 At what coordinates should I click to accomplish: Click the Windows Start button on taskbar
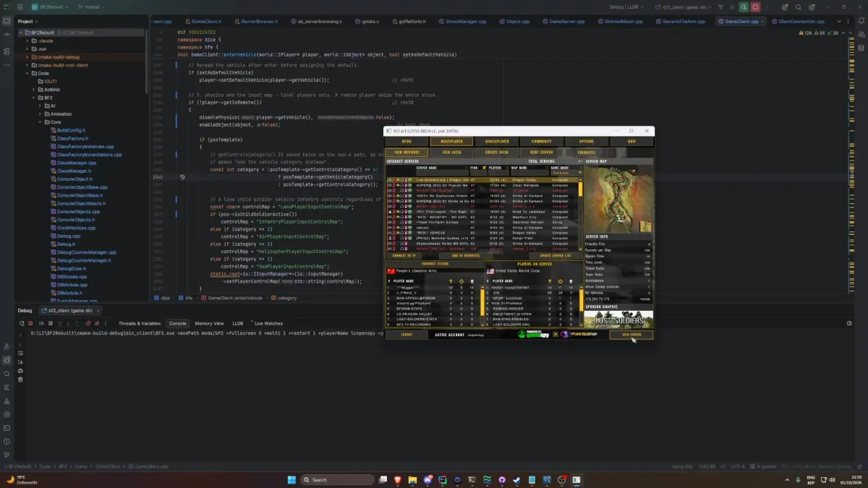(x=292, y=479)
